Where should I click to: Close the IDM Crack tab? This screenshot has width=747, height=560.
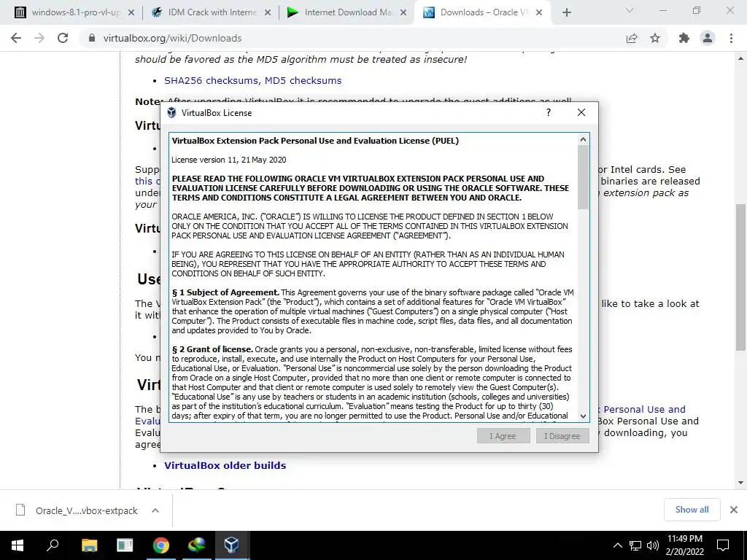pos(268,13)
